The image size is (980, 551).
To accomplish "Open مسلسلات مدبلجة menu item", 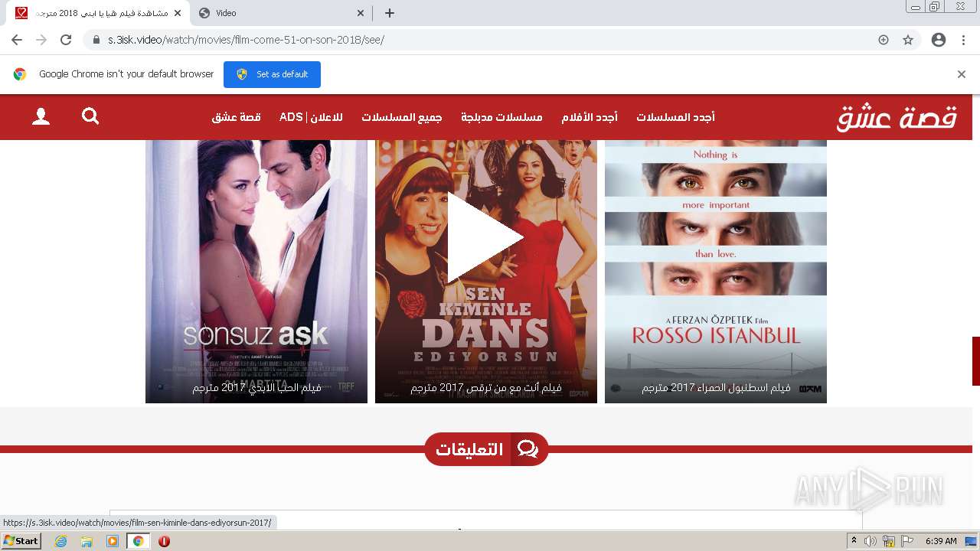I will coord(501,117).
